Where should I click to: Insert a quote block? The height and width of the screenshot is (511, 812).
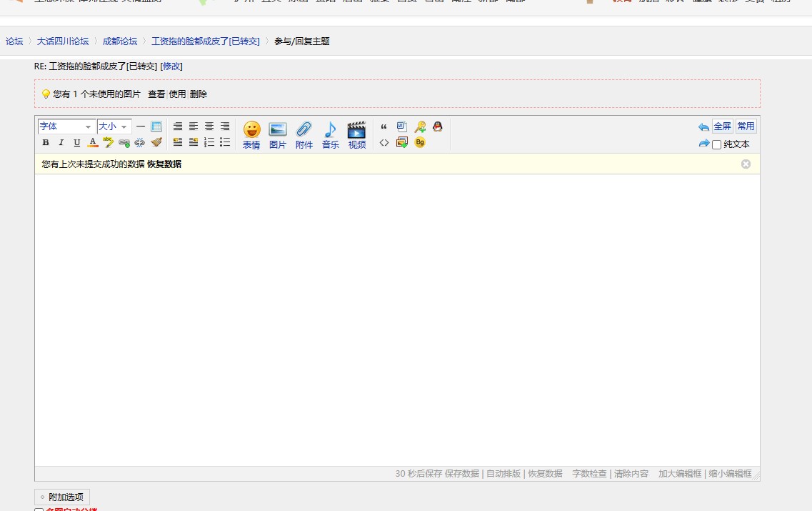(384, 126)
